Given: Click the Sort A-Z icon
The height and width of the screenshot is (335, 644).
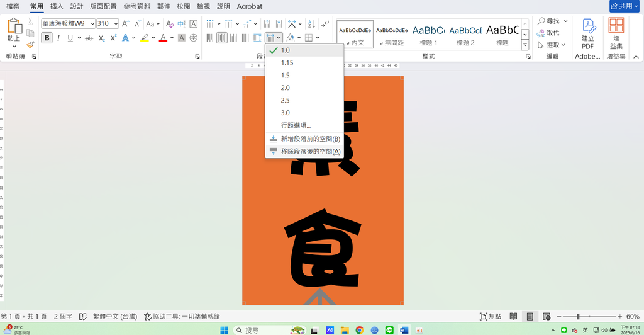Looking at the screenshot, I should tap(312, 24).
